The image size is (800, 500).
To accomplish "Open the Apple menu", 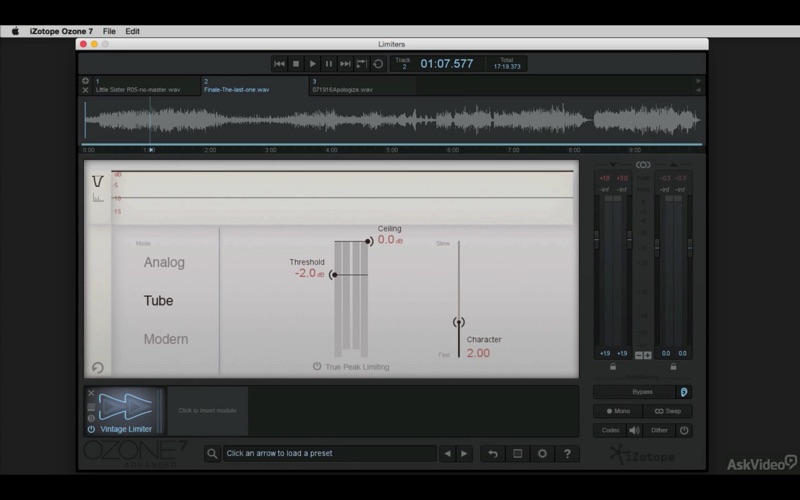I will pos(15,31).
